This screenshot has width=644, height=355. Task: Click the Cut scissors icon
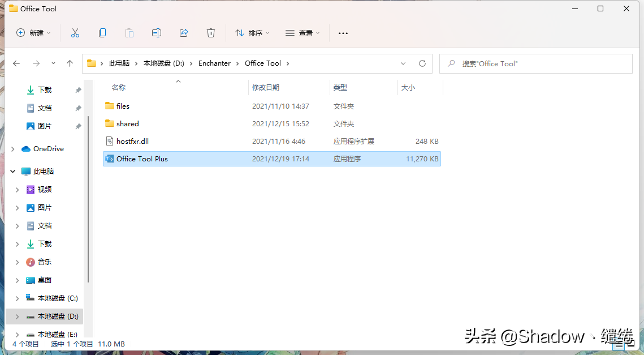(x=75, y=33)
